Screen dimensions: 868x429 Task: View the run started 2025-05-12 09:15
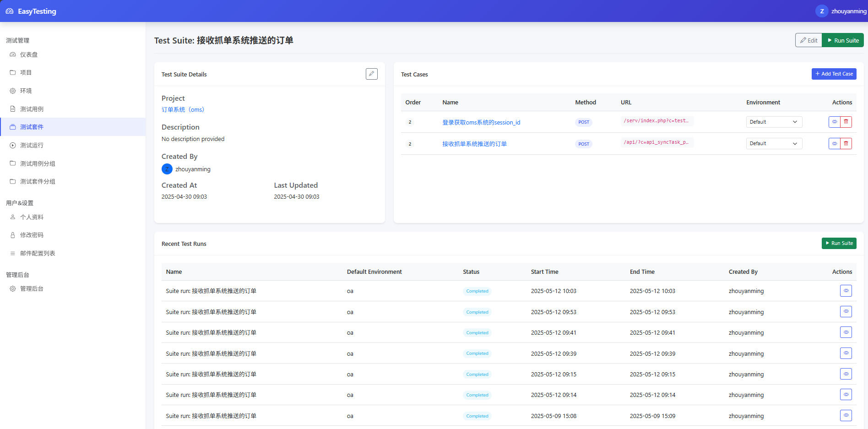846,374
